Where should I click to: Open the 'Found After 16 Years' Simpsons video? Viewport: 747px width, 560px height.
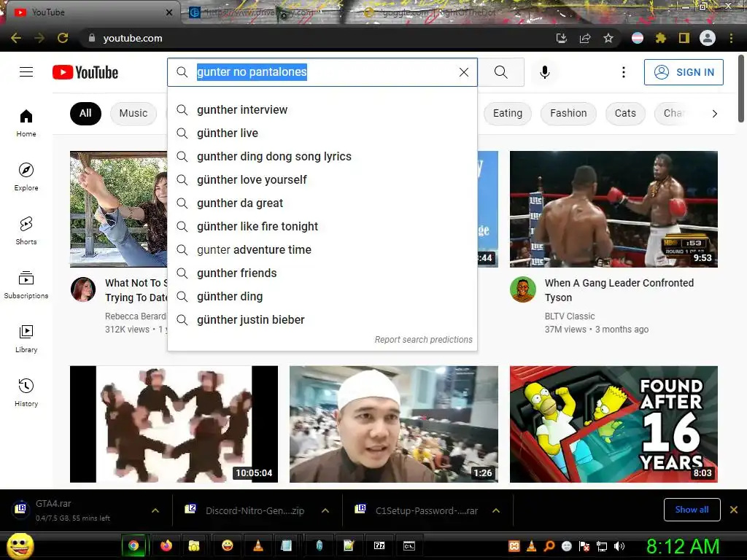tap(614, 424)
